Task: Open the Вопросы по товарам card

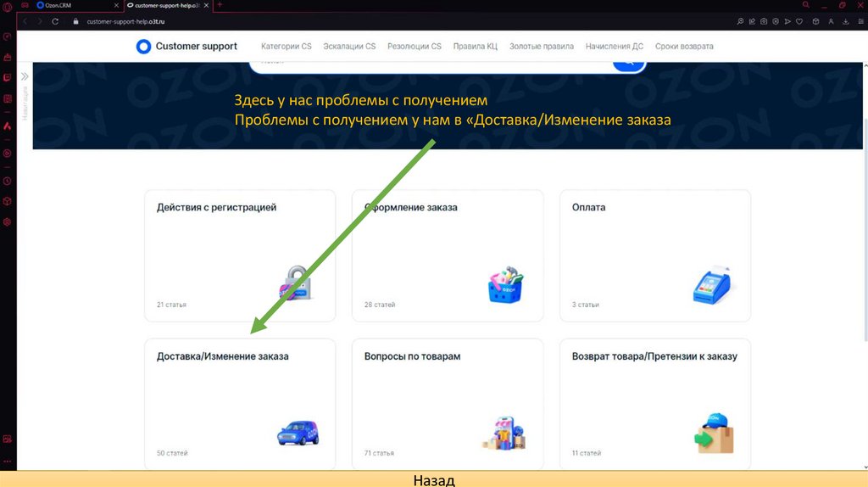Action: coord(448,405)
